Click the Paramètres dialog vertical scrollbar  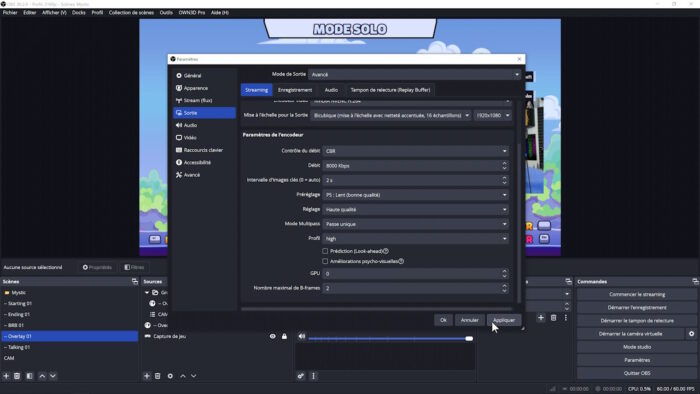pos(518,223)
